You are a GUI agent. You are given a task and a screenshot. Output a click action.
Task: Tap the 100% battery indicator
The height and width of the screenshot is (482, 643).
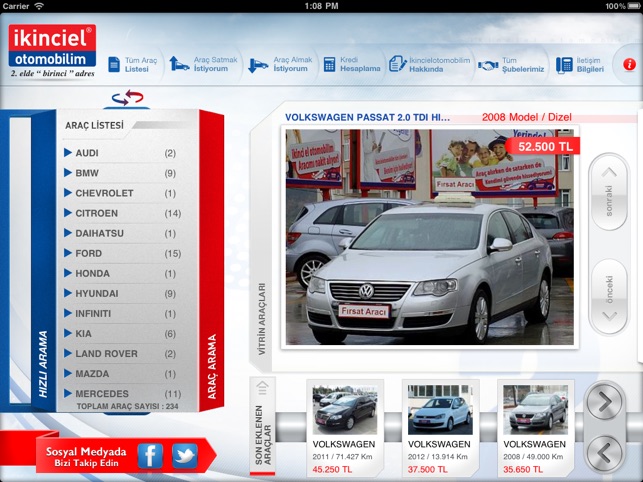click(x=623, y=6)
